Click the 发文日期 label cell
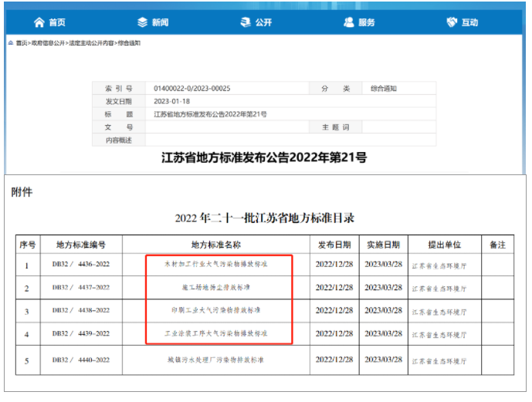This screenshot has height=402, width=532. [x=119, y=101]
